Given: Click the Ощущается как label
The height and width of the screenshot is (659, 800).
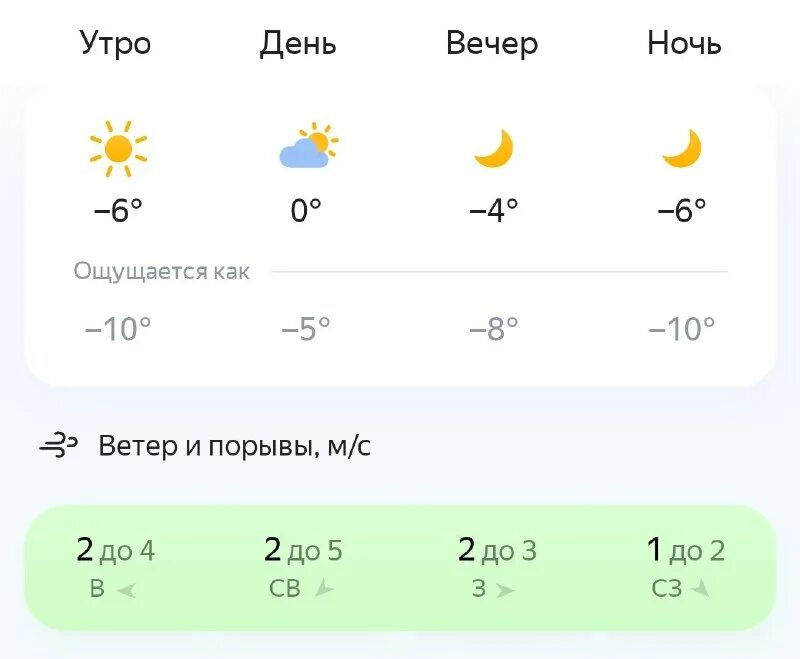Looking at the screenshot, I should coord(162,272).
